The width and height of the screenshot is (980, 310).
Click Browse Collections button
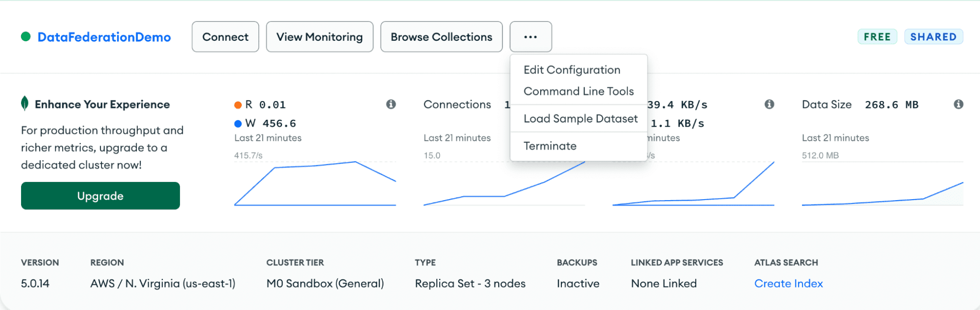point(441,37)
